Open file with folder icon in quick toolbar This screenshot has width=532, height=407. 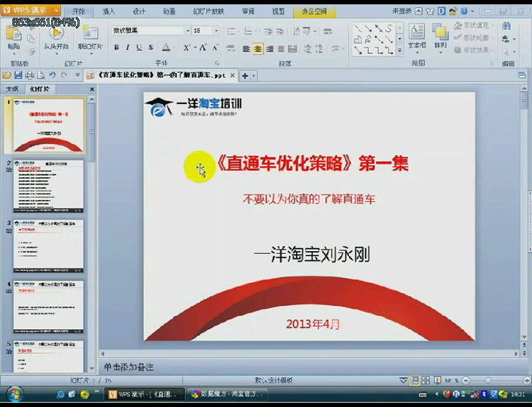pyautogui.click(x=7, y=75)
